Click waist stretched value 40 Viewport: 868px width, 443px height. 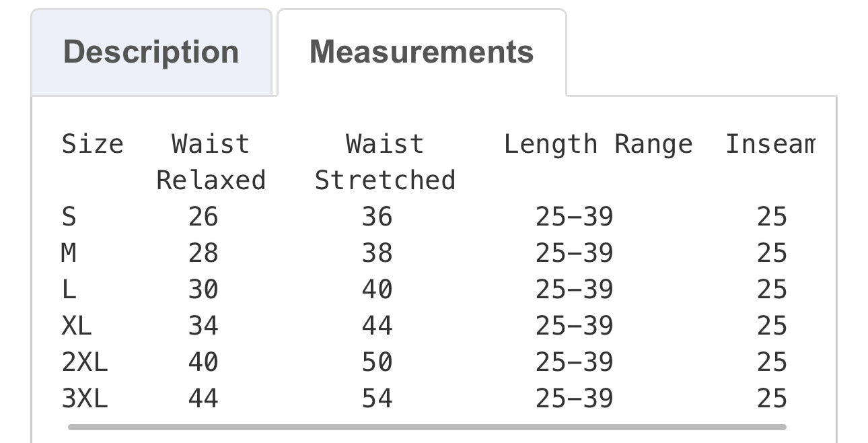[377, 289]
